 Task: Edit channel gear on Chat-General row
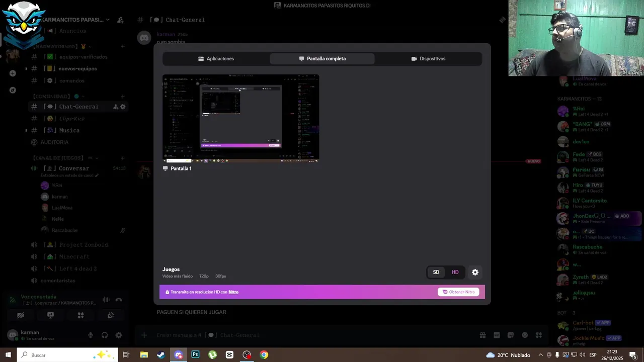click(123, 107)
